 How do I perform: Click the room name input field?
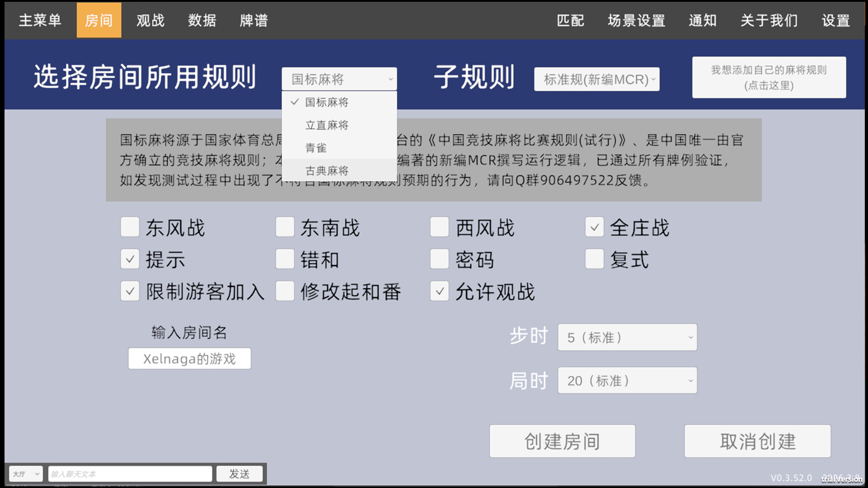189,359
